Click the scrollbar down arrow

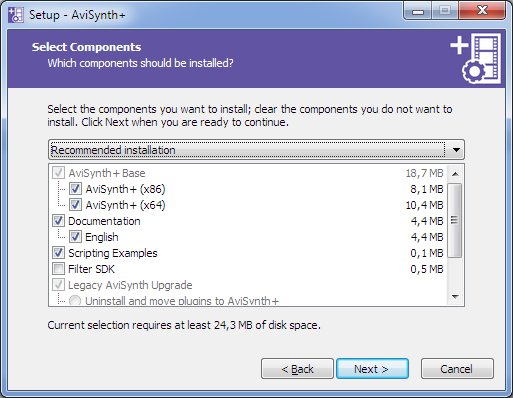point(455,296)
